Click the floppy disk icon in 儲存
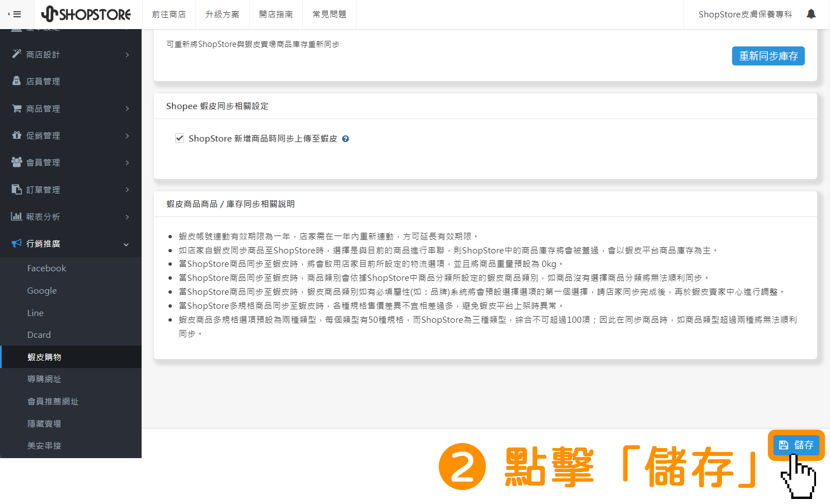Viewport: 830px width, 504px height. [x=784, y=445]
